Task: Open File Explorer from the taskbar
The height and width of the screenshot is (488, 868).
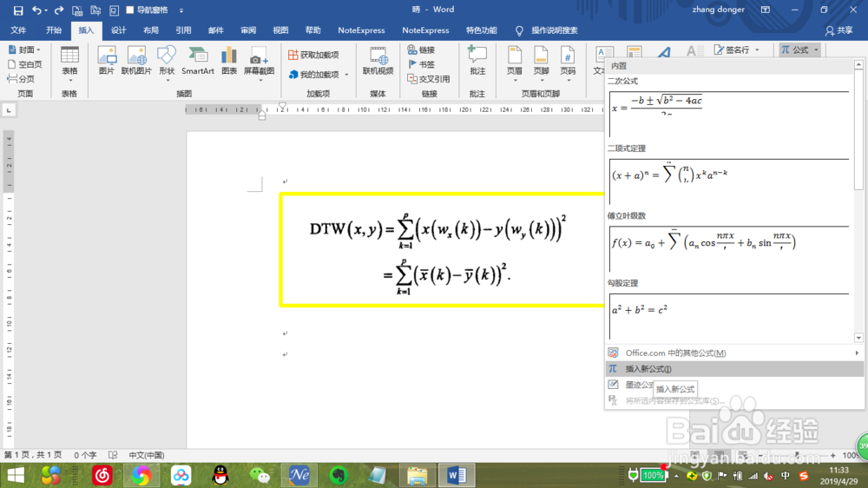Action: coord(417,475)
